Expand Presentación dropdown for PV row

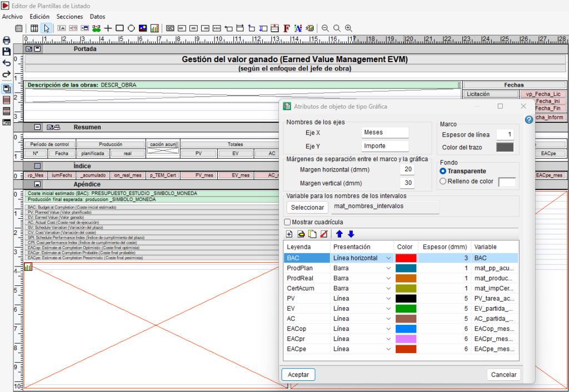(388, 299)
